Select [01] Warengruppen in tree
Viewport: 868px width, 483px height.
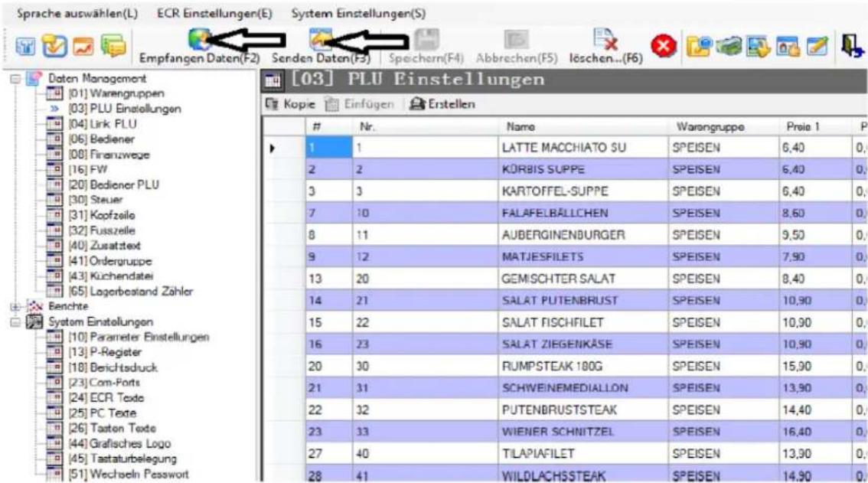coord(116,93)
